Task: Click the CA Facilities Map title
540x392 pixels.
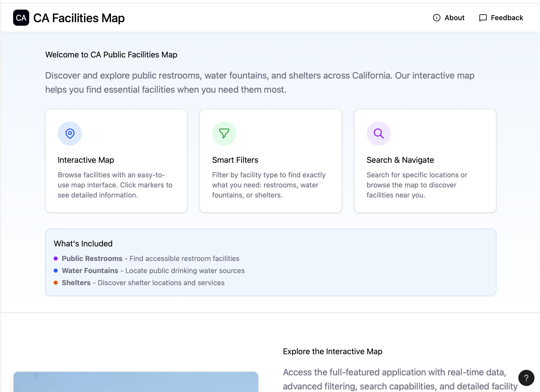Action: point(79,18)
